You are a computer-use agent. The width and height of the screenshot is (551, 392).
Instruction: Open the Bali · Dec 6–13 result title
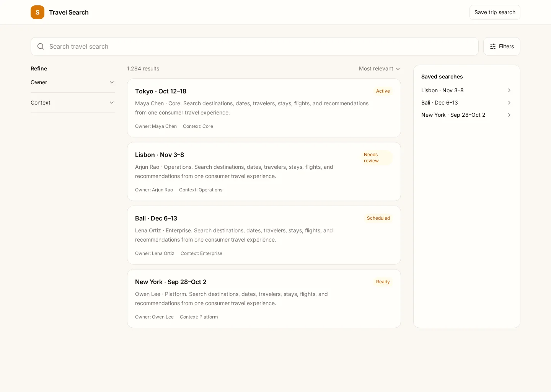pos(156,218)
